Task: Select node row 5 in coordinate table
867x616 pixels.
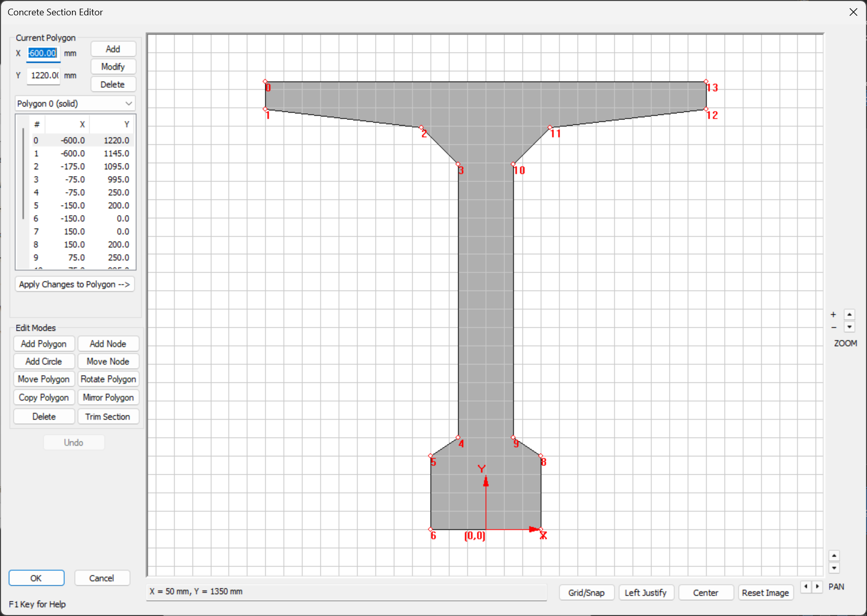Action: [x=82, y=206]
